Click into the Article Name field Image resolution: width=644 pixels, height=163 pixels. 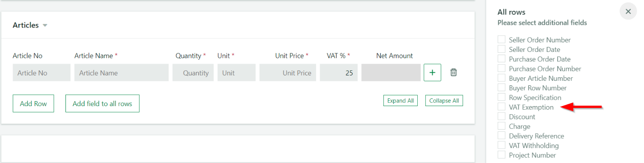click(x=121, y=73)
